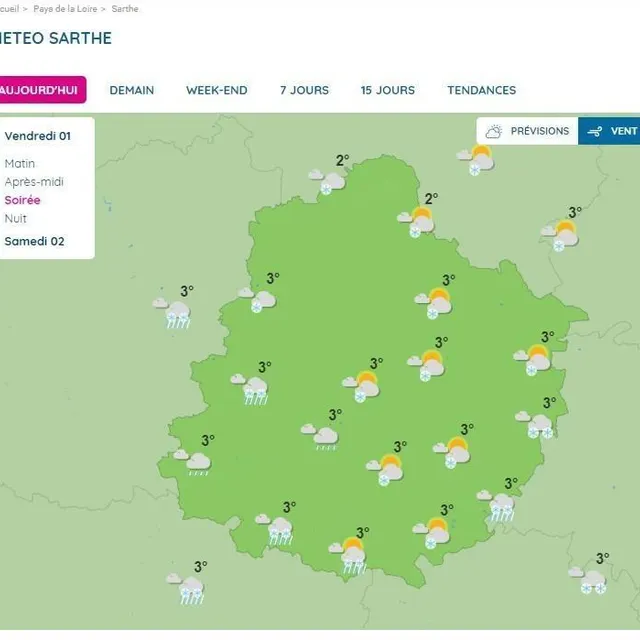Click the wind icon beside VENT
Image resolution: width=640 pixels, height=640 pixels.
[595, 131]
